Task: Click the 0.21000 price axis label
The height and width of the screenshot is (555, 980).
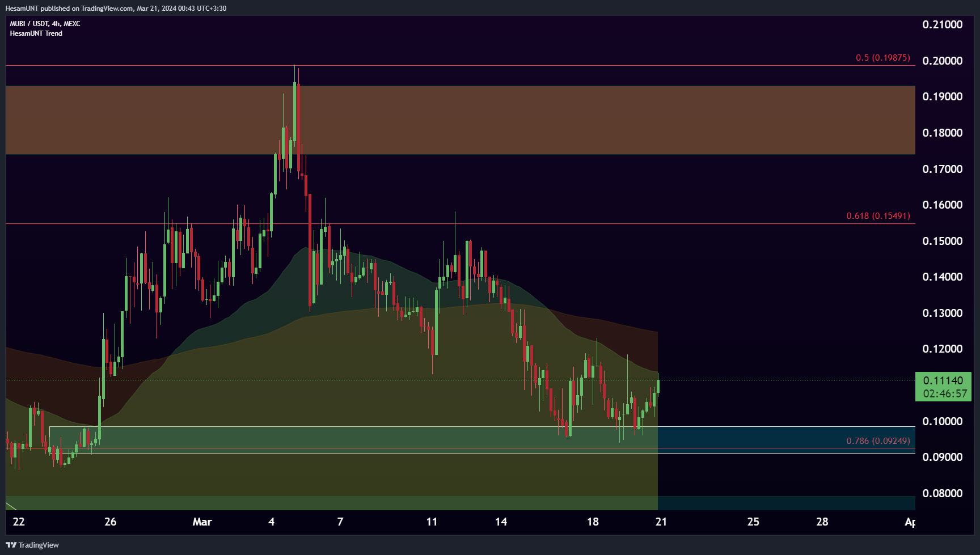Action: click(943, 24)
